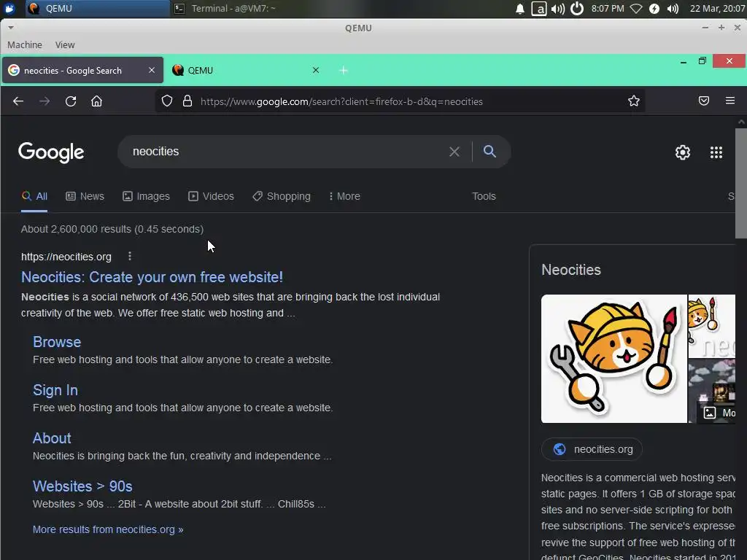Select the All results tab
The width and height of the screenshot is (747, 560).
tap(34, 196)
